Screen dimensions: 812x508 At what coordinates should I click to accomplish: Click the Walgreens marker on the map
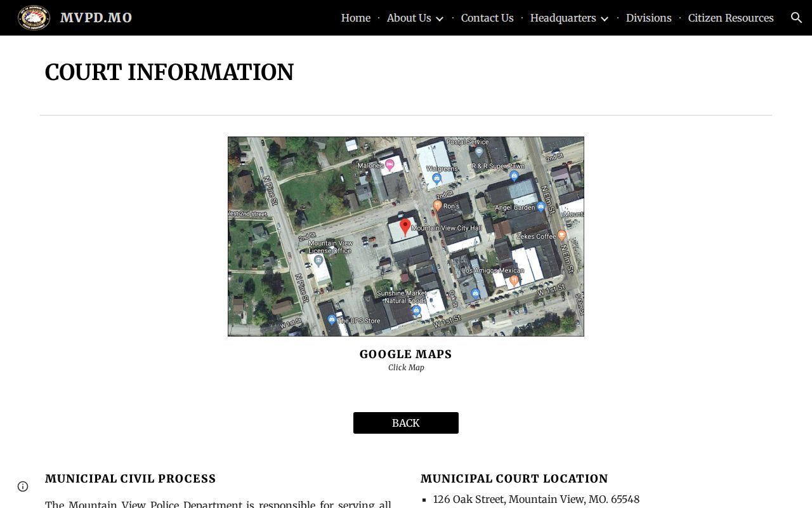(436, 178)
